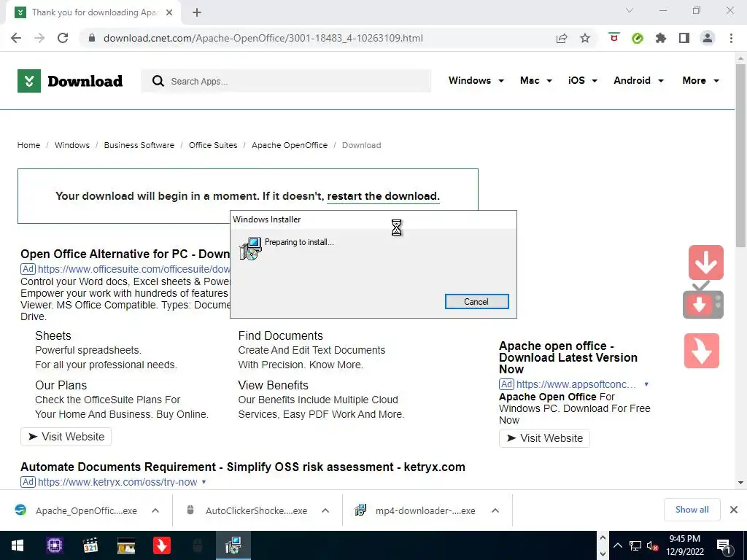
Task: Click the Windows Installer taskbar icon
Action: [233, 545]
